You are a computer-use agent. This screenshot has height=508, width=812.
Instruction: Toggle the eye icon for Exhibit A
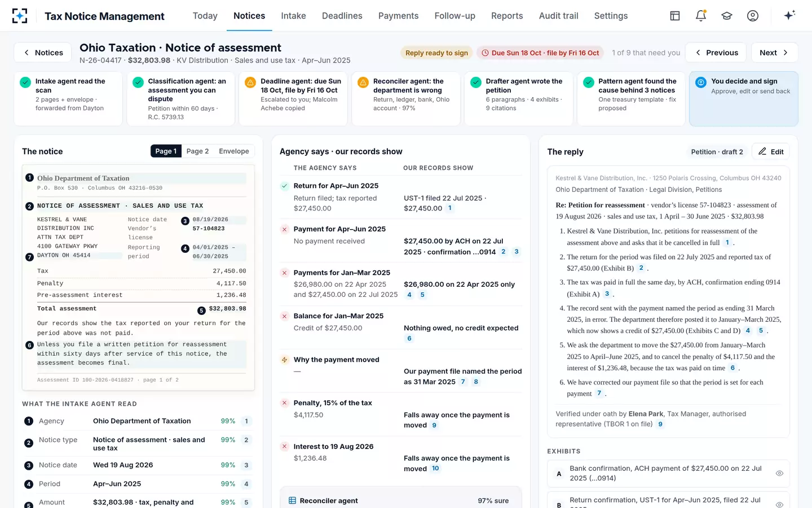click(779, 474)
